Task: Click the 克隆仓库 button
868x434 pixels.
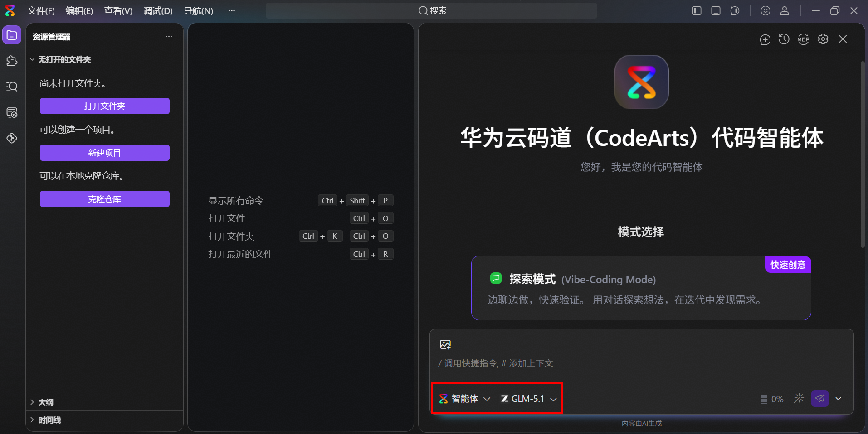Action: 105,199
